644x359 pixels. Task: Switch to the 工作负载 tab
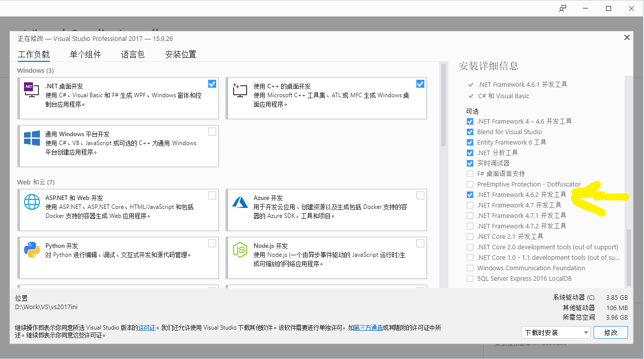coord(34,54)
